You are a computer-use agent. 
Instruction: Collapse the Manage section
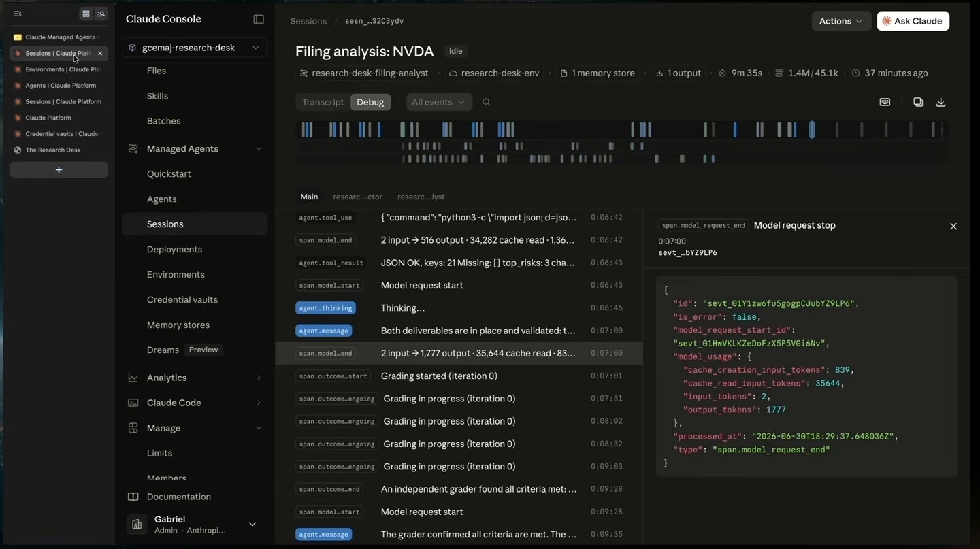click(x=259, y=428)
